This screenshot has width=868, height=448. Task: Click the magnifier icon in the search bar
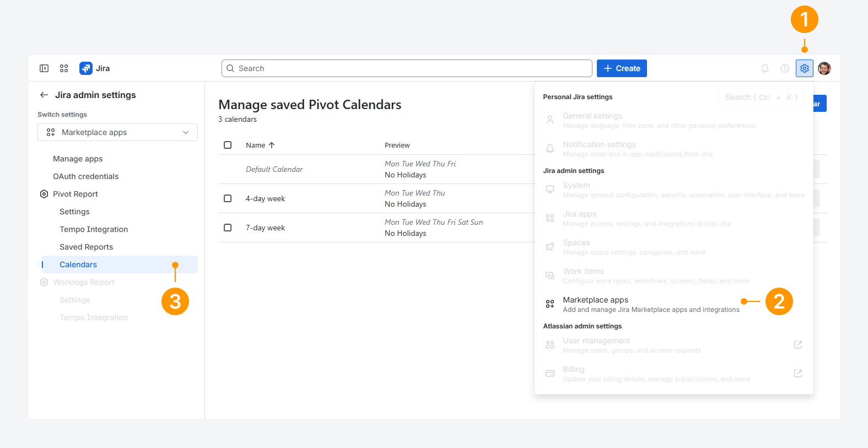coord(230,68)
